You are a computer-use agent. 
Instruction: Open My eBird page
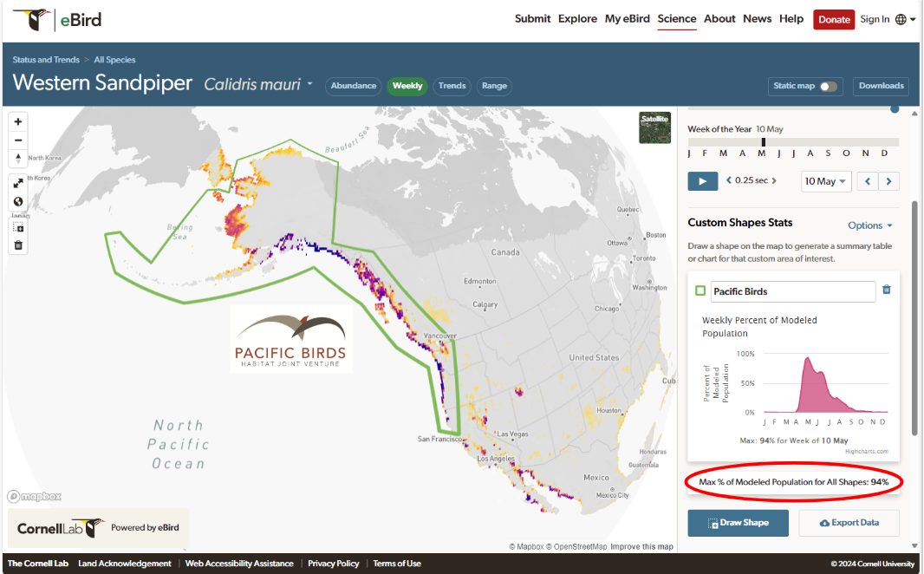627,19
